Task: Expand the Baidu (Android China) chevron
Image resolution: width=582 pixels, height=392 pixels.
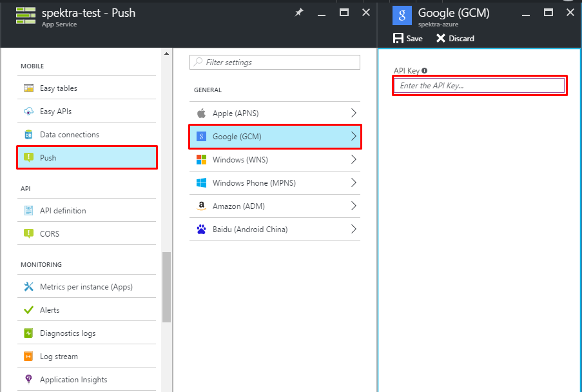Action: [x=353, y=229]
